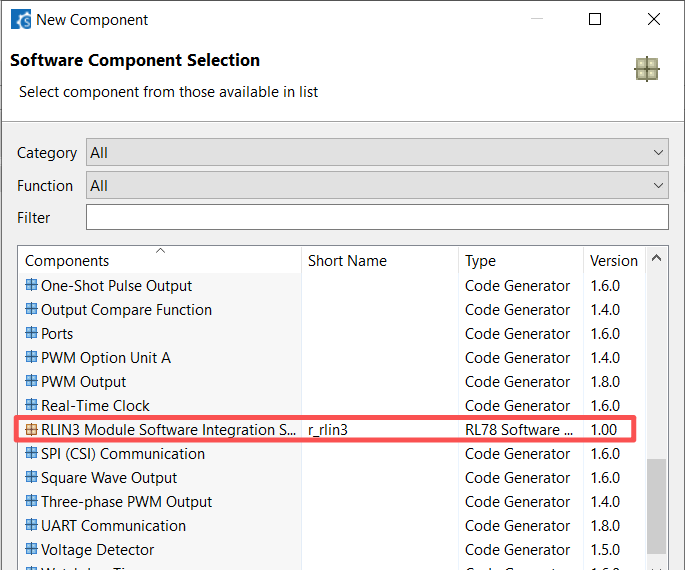Select the Three-phase PWM Output entry
685x570 pixels.
coord(126,502)
